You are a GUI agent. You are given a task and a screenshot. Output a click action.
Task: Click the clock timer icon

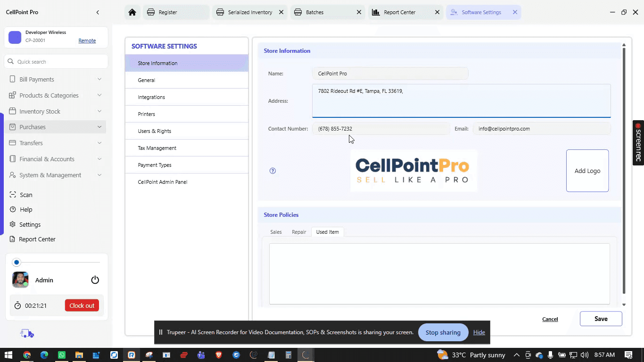coord(17,305)
